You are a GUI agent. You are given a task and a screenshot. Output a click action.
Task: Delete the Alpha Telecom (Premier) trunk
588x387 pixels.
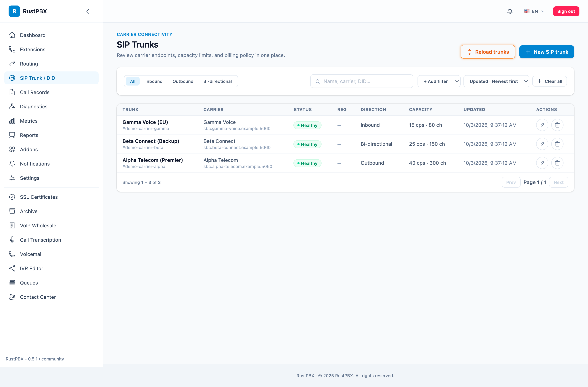(557, 163)
